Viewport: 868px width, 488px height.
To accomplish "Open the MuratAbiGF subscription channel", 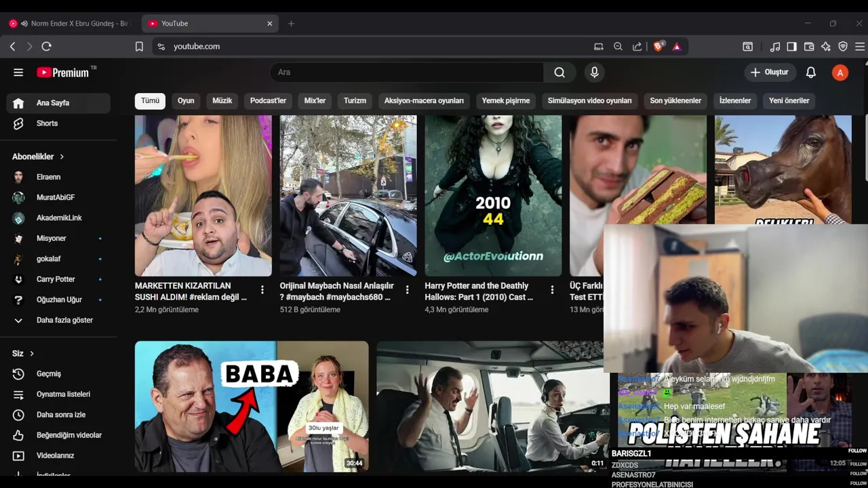I will (x=58, y=197).
